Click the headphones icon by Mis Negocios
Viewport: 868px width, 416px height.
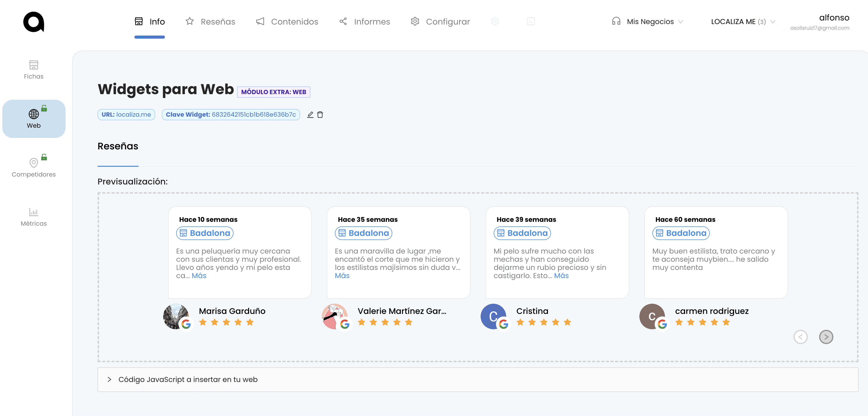tap(616, 21)
